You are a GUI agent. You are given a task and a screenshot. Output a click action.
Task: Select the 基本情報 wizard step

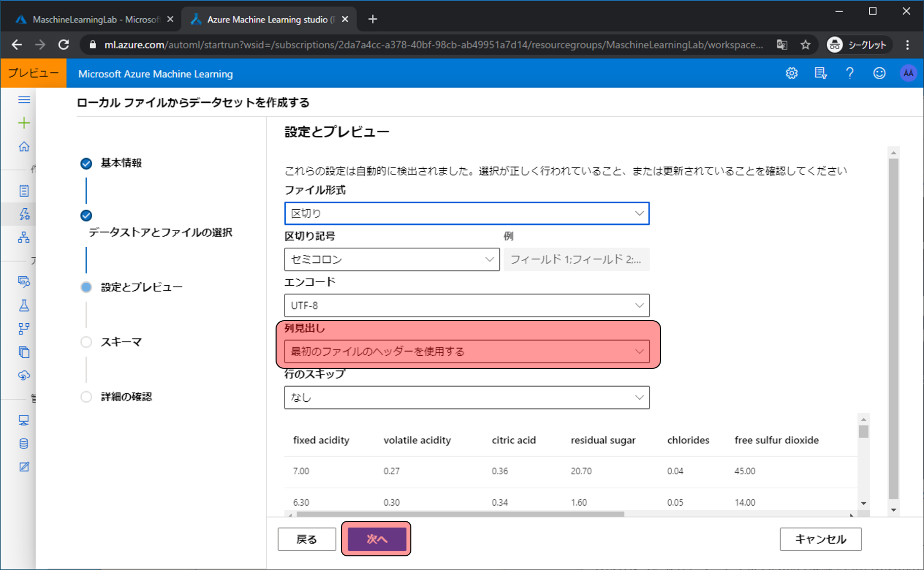pyautogui.click(x=121, y=163)
